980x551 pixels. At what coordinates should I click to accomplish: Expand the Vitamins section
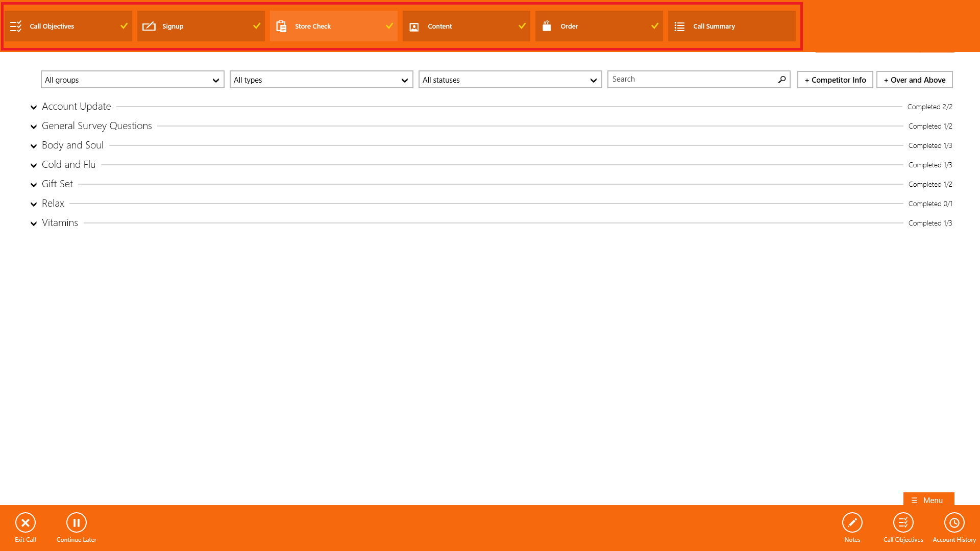[34, 223]
